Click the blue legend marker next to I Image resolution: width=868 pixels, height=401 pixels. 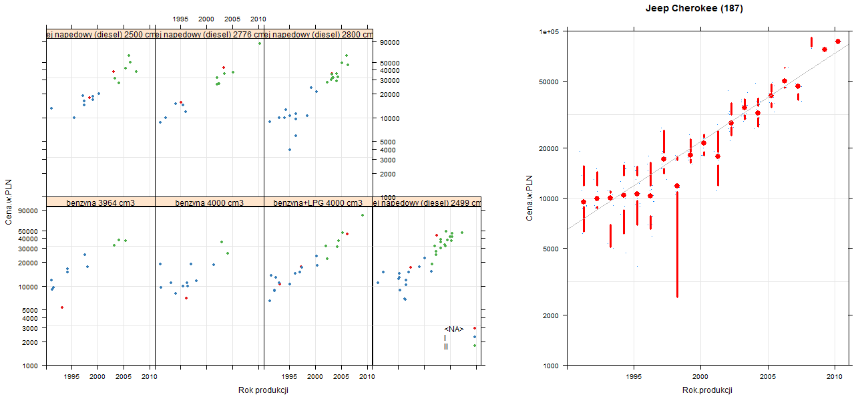coord(475,337)
